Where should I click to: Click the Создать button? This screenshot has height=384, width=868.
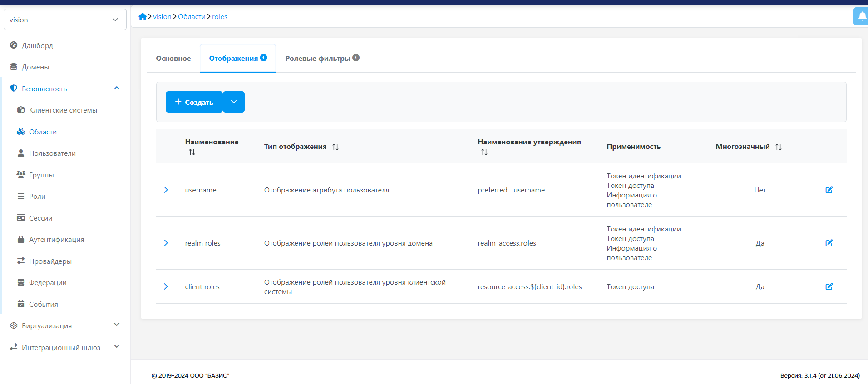[x=194, y=102]
